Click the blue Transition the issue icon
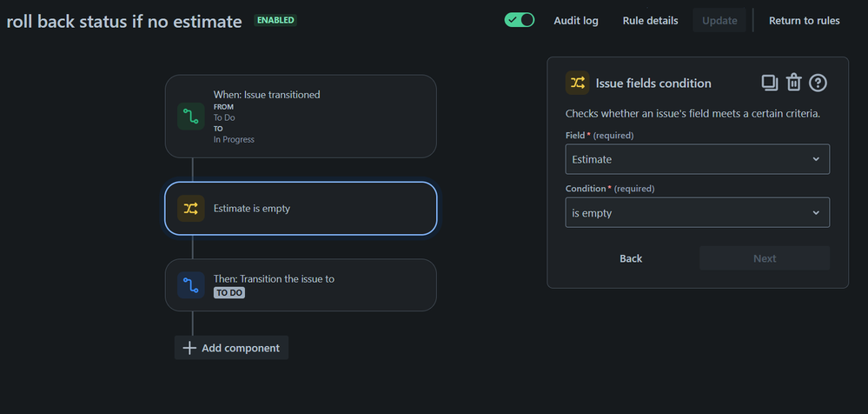This screenshot has height=414, width=868. coord(191,285)
